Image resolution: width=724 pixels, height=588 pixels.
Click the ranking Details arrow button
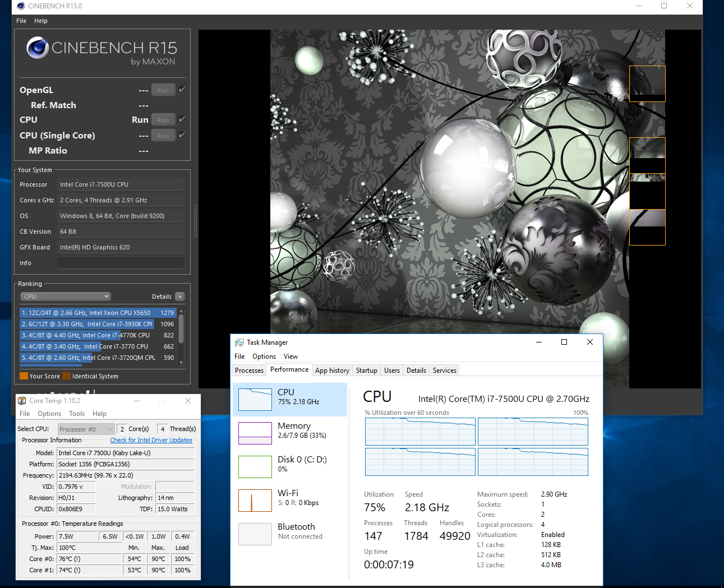(x=179, y=297)
